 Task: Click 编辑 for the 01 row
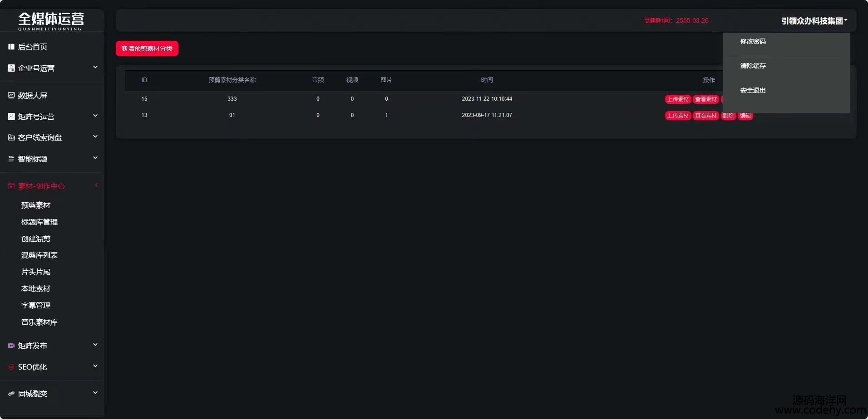(x=745, y=116)
